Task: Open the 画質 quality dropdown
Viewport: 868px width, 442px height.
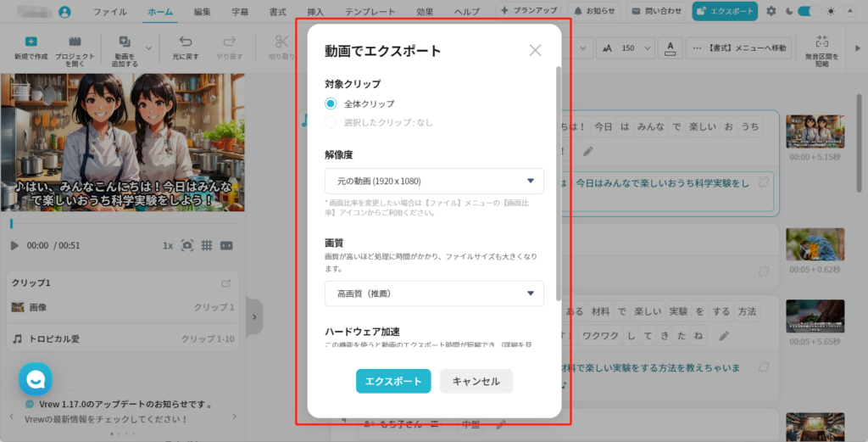Action: [x=434, y=294]
